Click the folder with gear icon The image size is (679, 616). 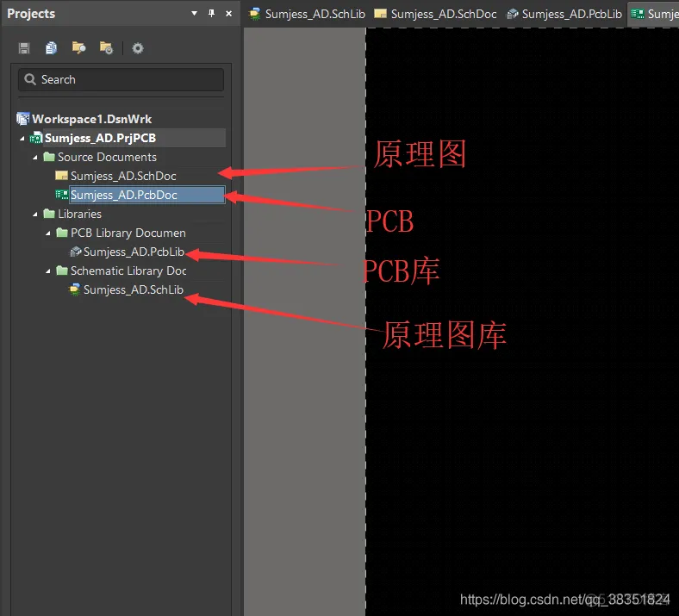coord(106,47)
